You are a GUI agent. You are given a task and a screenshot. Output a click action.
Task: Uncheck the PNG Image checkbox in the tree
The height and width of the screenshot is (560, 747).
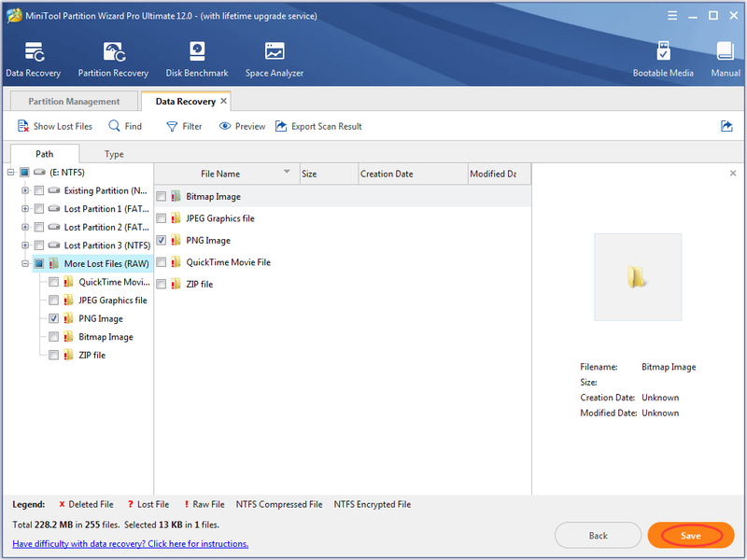53,318
